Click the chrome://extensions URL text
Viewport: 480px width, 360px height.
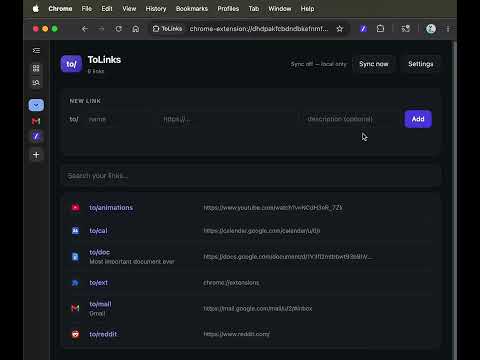click(231, 283)
